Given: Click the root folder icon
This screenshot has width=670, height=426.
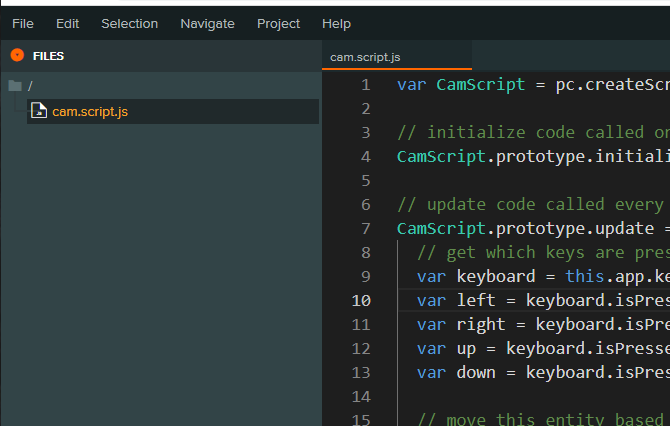Looking at the screenshot, I should pos(15,86).
